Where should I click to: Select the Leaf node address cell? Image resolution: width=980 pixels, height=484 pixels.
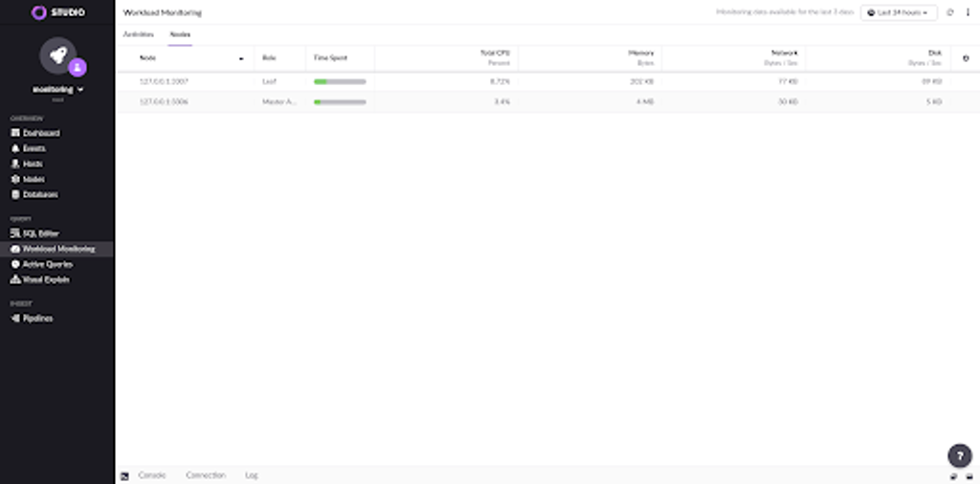coord(164,82)
